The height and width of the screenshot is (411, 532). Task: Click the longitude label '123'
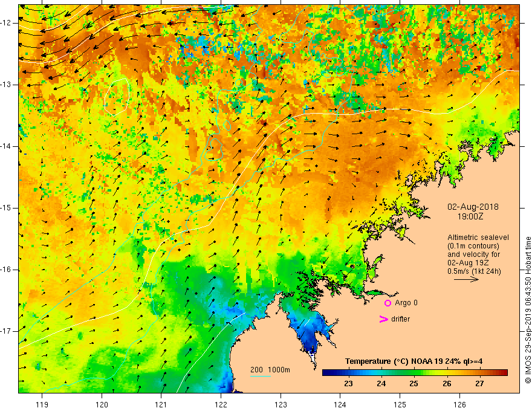tap(281, 404)
